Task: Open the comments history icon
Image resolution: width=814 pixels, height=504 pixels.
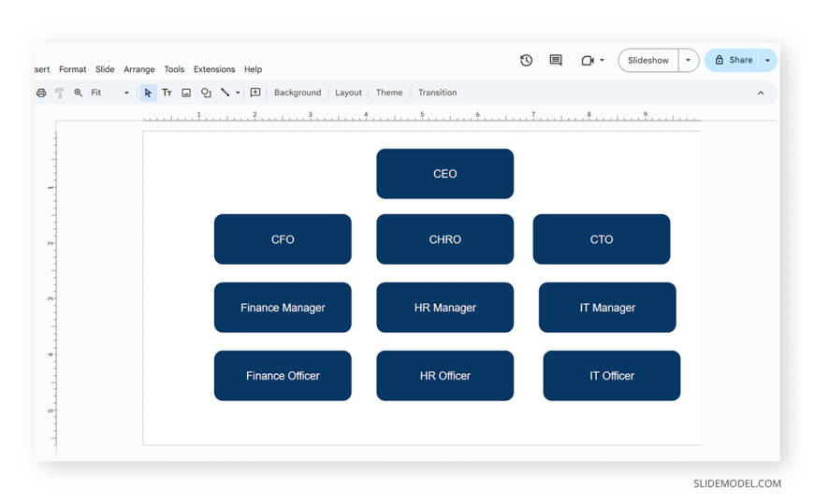Action: (556, 60)
